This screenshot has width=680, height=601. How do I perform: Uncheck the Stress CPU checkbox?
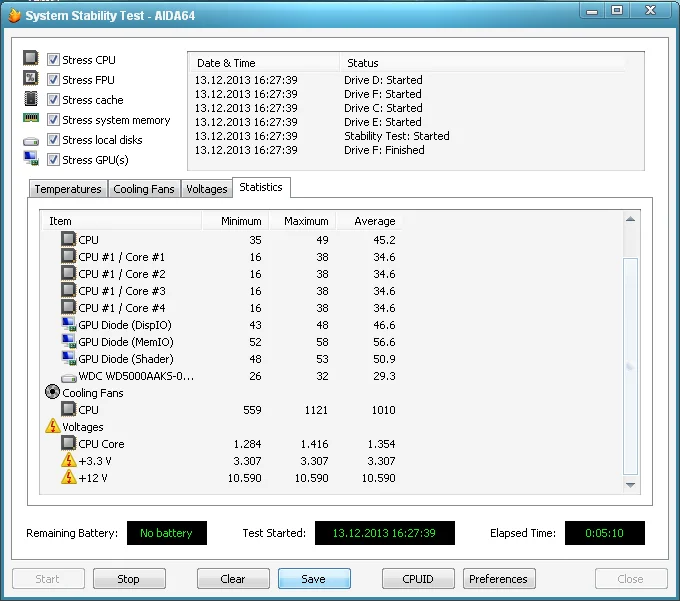53,60
